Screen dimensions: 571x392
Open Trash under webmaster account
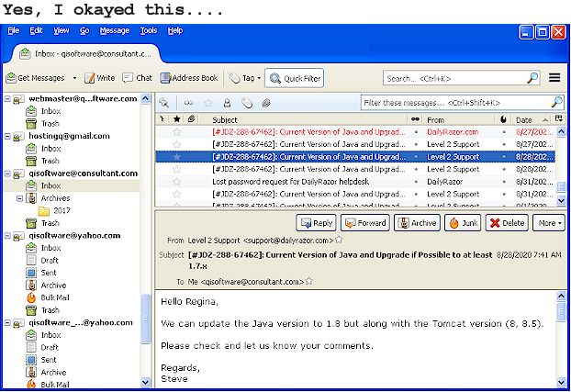pos(43,124)
